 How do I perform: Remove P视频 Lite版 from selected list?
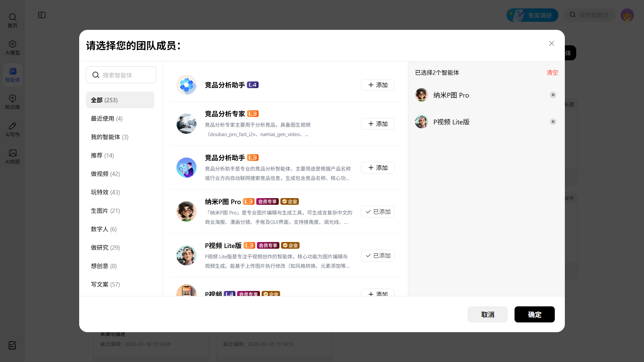point(553,122)
